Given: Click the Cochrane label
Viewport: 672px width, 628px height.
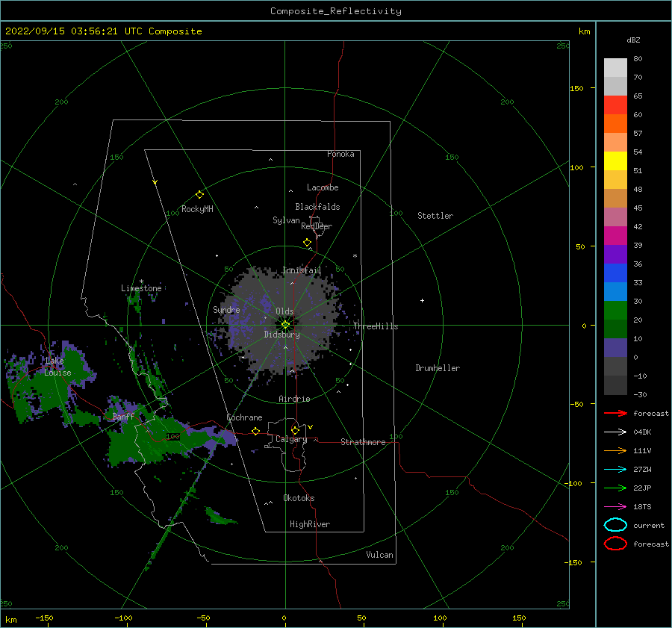Looking at the screenshot, I should pyautogui.click(x=244, y=417).
